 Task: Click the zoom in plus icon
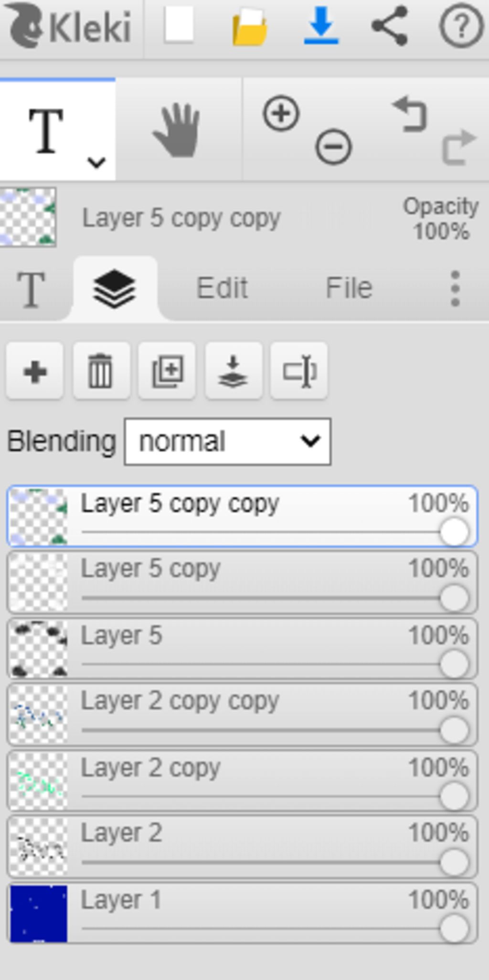pos(281,114)
